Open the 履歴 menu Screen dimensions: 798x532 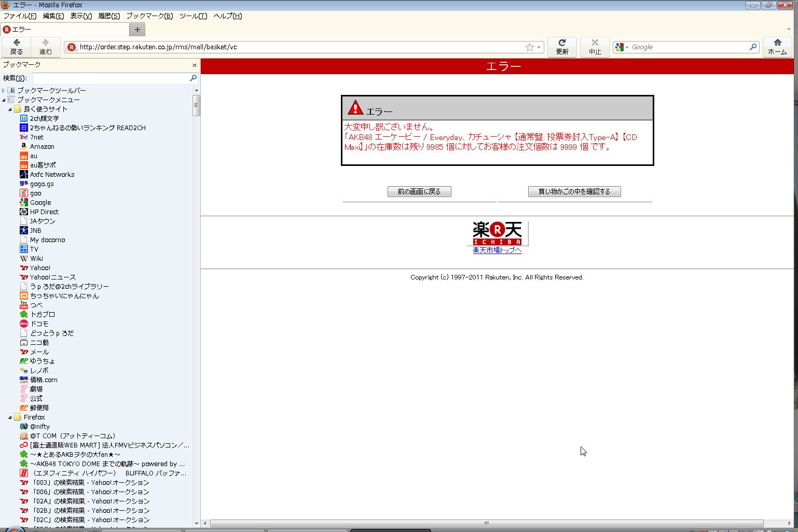pos(109,16)
